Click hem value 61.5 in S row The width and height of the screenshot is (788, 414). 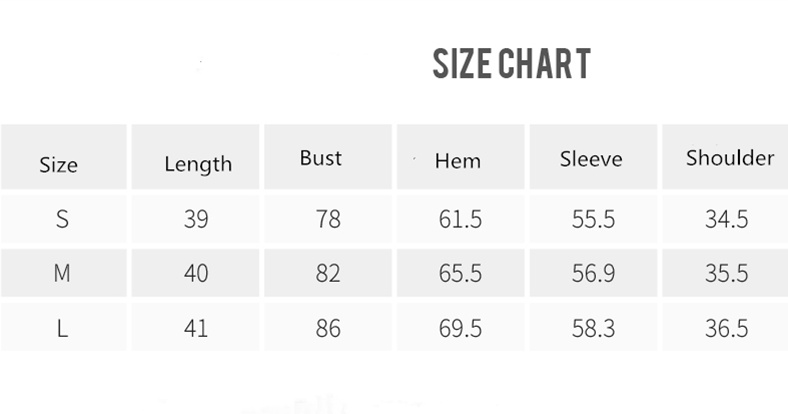[460, 219]
